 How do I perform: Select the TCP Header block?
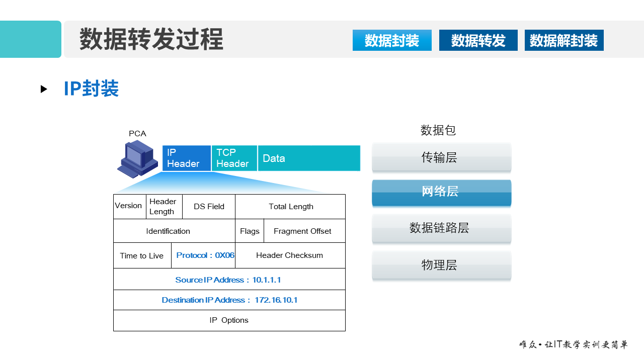point(234,158)
